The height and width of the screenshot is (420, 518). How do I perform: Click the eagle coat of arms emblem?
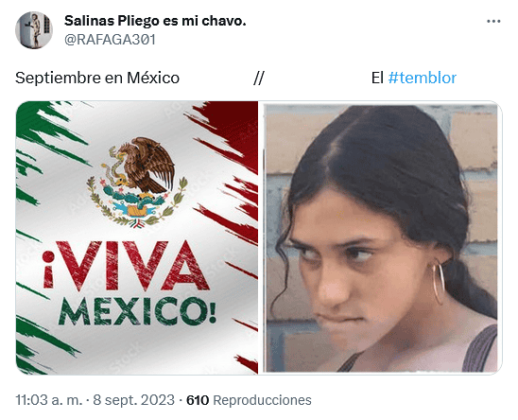pyautogui.click(x=137, y=182)
